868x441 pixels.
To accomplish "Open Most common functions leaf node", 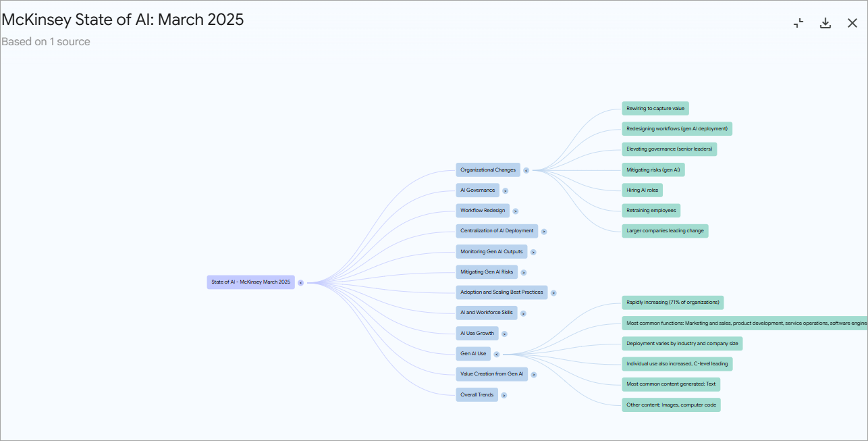I will pos(744,323).
